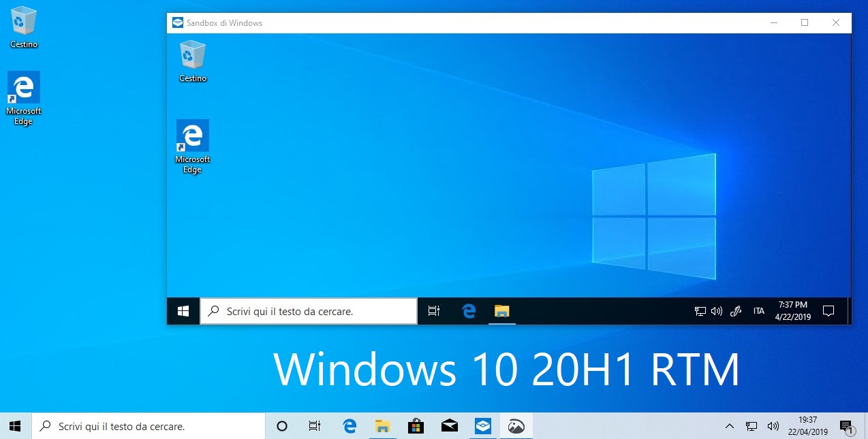Viewport: 868px width, 439px height.
Task: Close the Sandbox di Windows window
Action: click(x=836, y=22)
